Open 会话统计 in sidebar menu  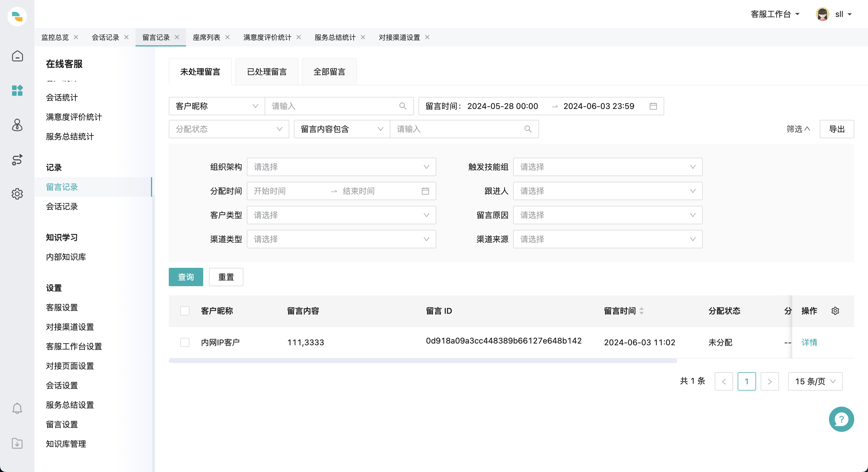click(62, 97)
